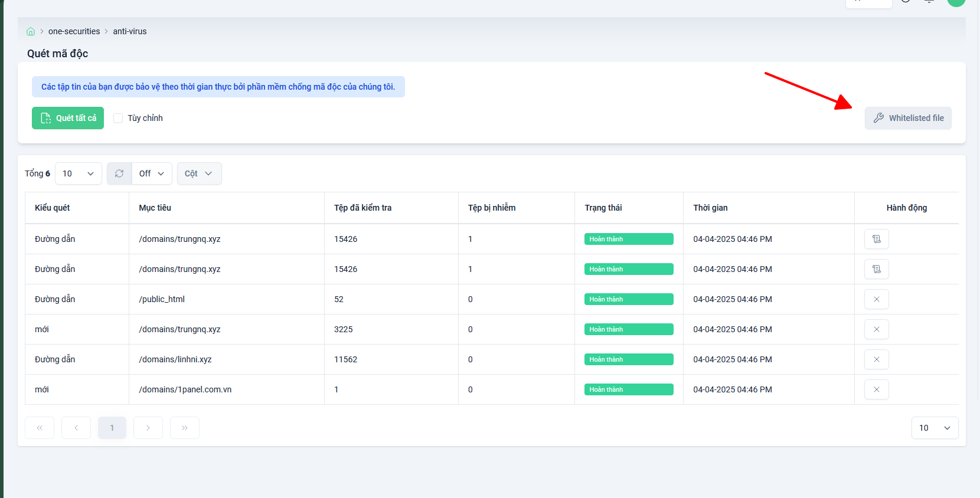Click the mới scan type in 1panel.com.vn row

click(x=42, y=389)
